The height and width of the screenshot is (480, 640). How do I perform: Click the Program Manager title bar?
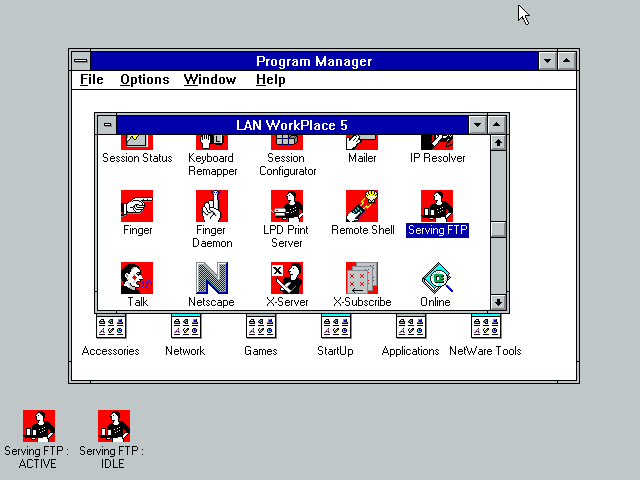(x=314, y=61)
